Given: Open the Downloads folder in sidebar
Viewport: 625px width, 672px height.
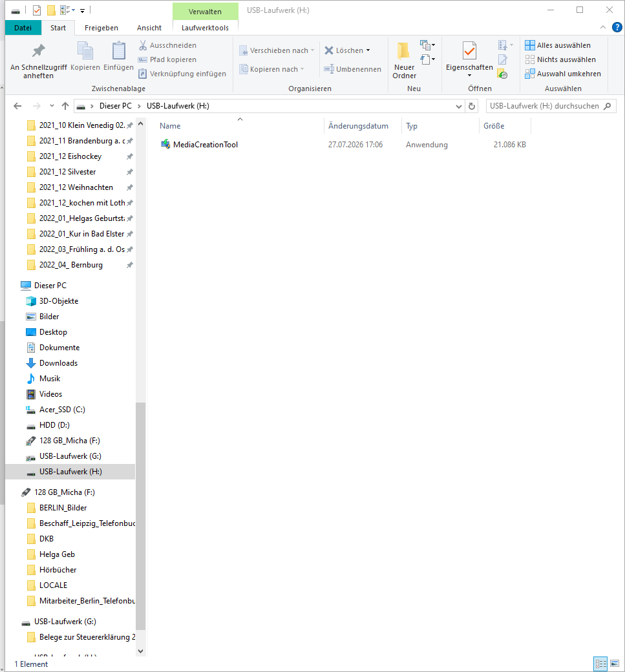Looking at the screenshot, I should pyautogui.click(x=58, y=363).
